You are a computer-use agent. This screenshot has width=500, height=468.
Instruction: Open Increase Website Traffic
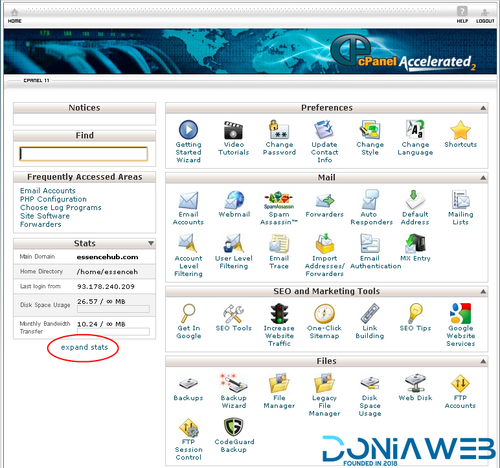pyautogui.click(x=279, y=325)
